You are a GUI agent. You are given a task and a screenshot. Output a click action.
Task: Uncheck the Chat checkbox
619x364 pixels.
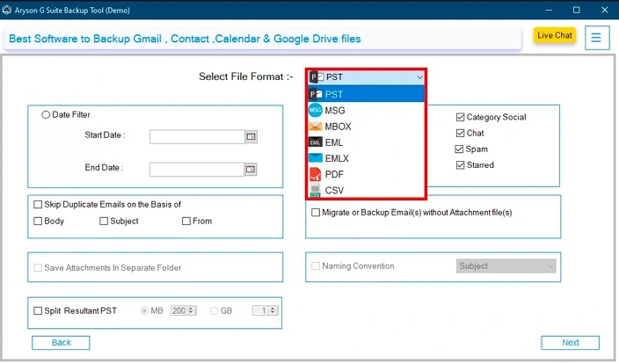click(x=460, y=133)
